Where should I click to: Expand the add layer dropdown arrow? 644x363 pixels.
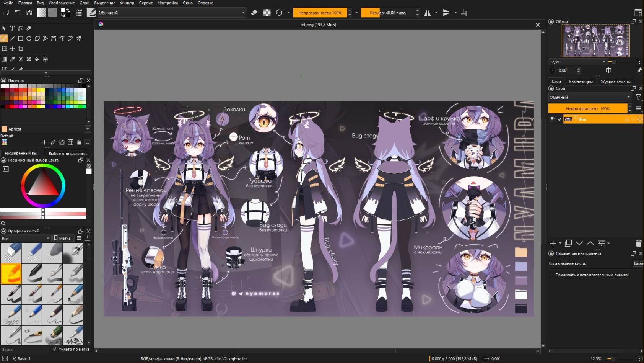click(x=560, y=243)
